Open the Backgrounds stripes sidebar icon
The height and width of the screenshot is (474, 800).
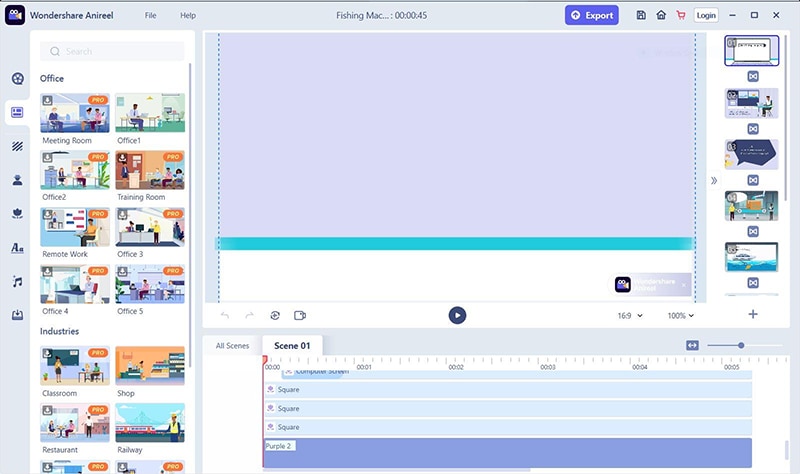click(x=17, y=146)
